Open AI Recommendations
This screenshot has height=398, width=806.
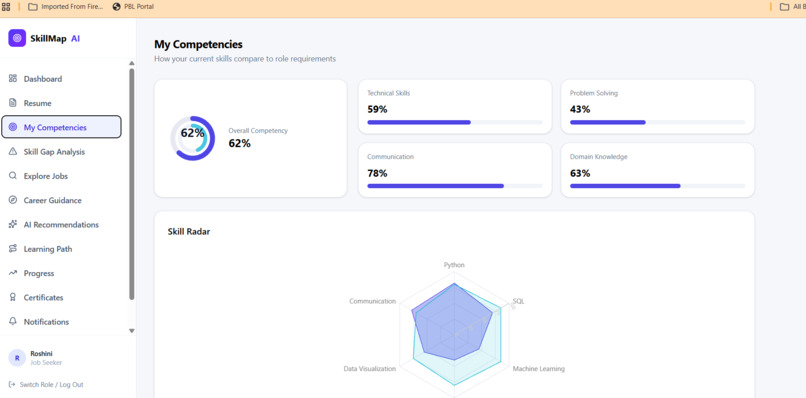click(62, 225)
